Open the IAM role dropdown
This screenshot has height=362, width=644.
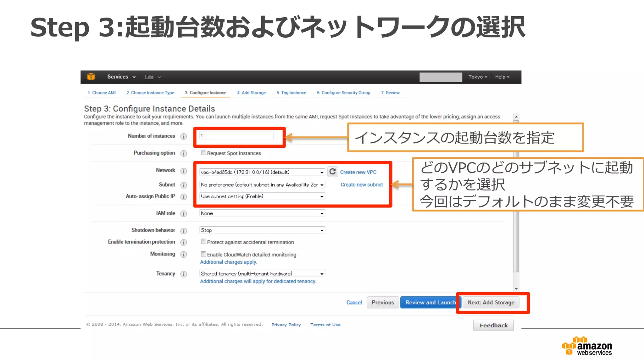(x=262, y=213)
